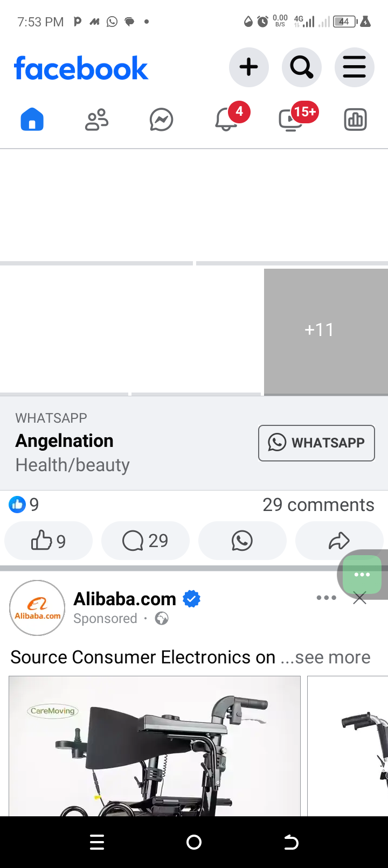Image resolution: width=388 pixels, height=868 pixels.
Task: View the 29 comments link
Action: [318, 505]
